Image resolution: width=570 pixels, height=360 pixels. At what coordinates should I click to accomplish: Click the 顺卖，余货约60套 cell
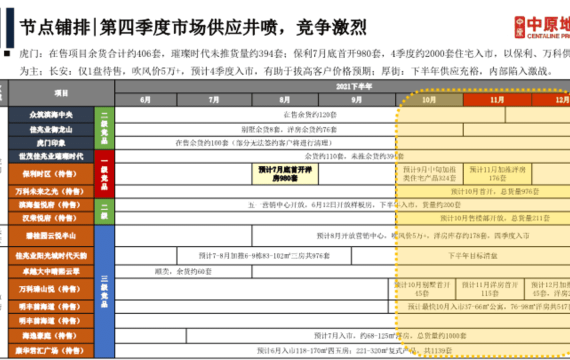(x=183, y=272)
